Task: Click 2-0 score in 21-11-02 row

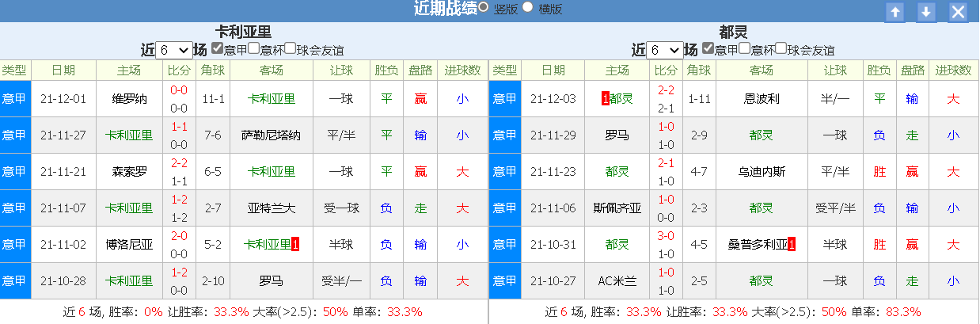Action: pyautogui.click(x=179, y=236)
